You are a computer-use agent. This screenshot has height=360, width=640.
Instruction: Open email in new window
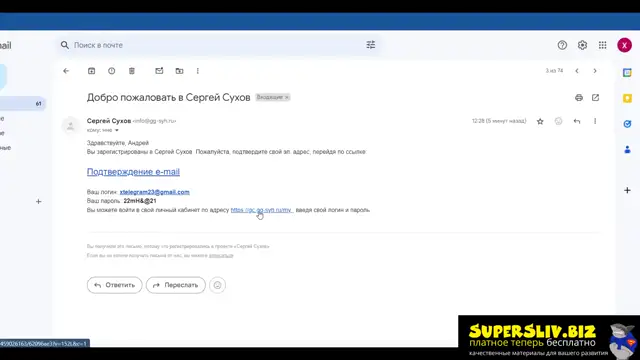pyautogui.click(x=596, y=98)
